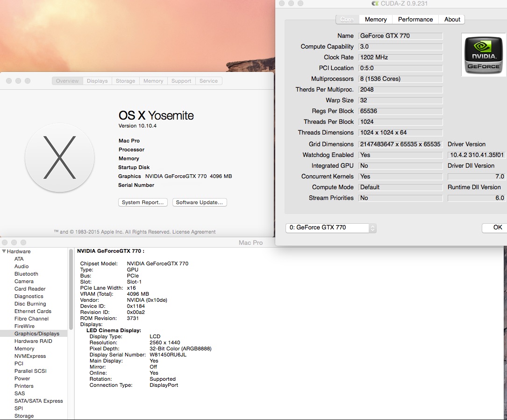Viewport: 507px width, 420px height.
Task: Open the Support tab in About This Mac
Action: 181,81
